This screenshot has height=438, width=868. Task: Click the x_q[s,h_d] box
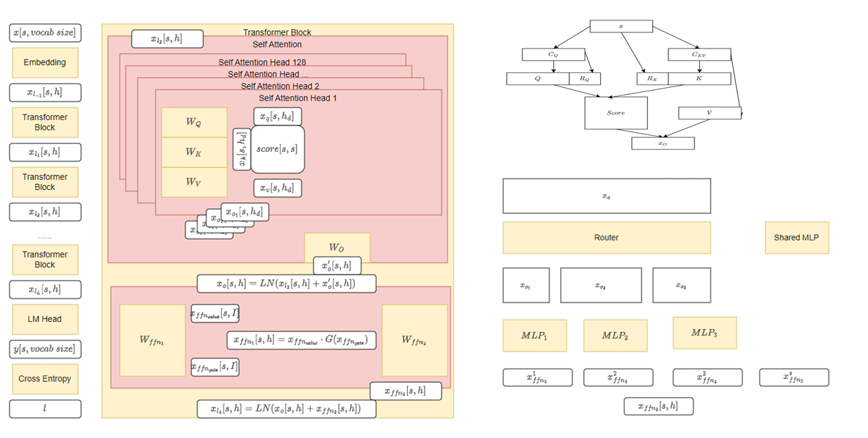(277, 116)
